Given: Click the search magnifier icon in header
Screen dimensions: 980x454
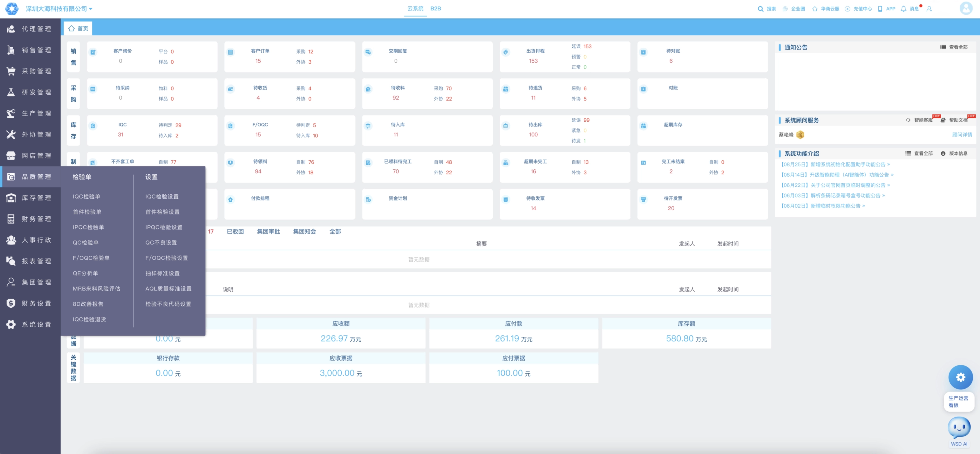Looking at the screenshot, I should pos(760,9).
